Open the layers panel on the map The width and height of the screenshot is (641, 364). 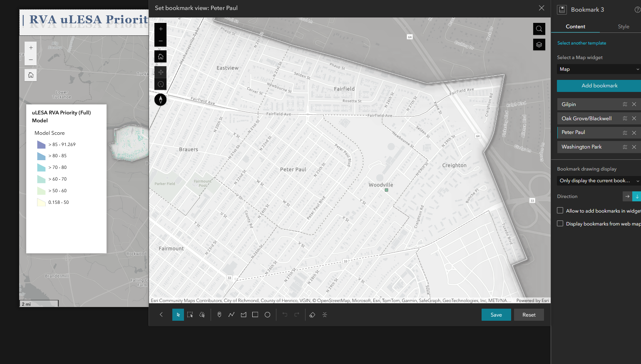click(539, 45)
